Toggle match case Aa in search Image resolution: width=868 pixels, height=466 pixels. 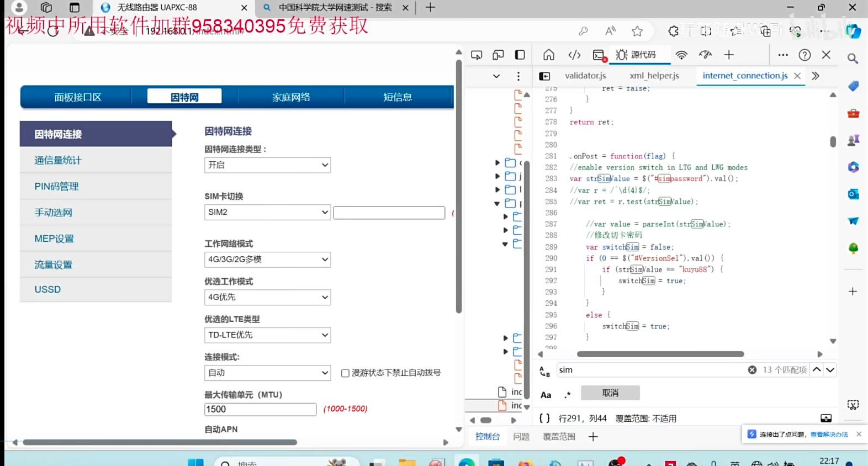546,395
